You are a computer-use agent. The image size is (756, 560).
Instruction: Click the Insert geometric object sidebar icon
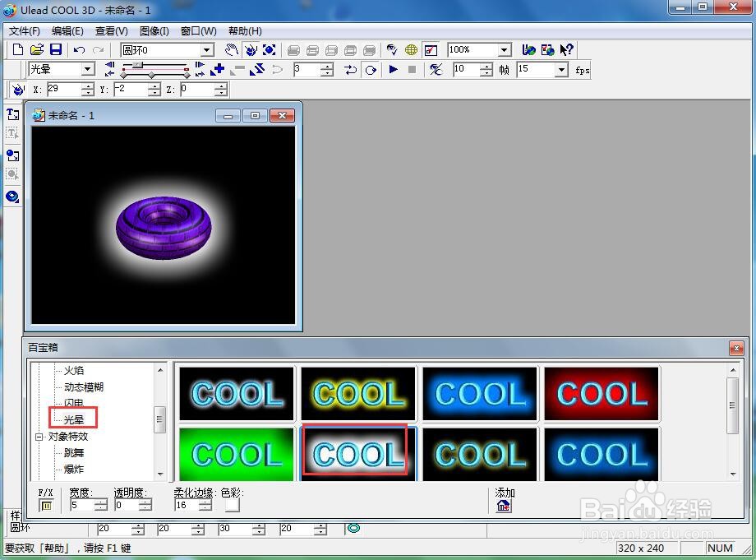(12, 197)
